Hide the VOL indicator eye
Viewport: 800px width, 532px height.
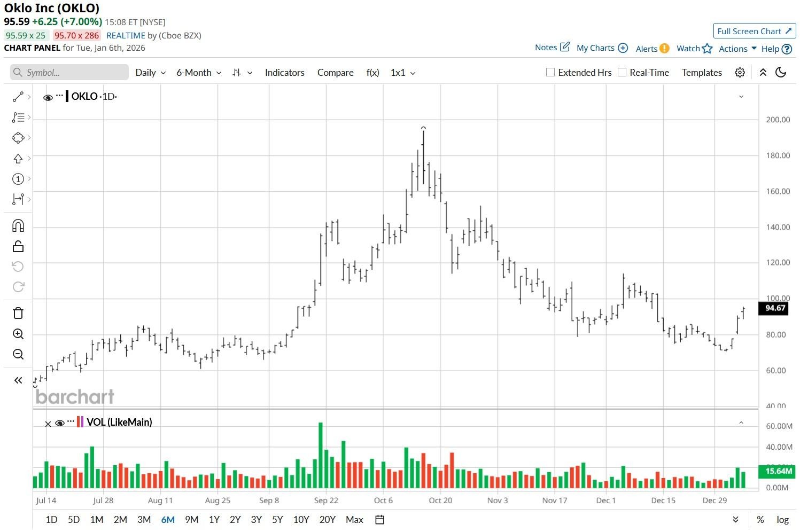[59, 423]
